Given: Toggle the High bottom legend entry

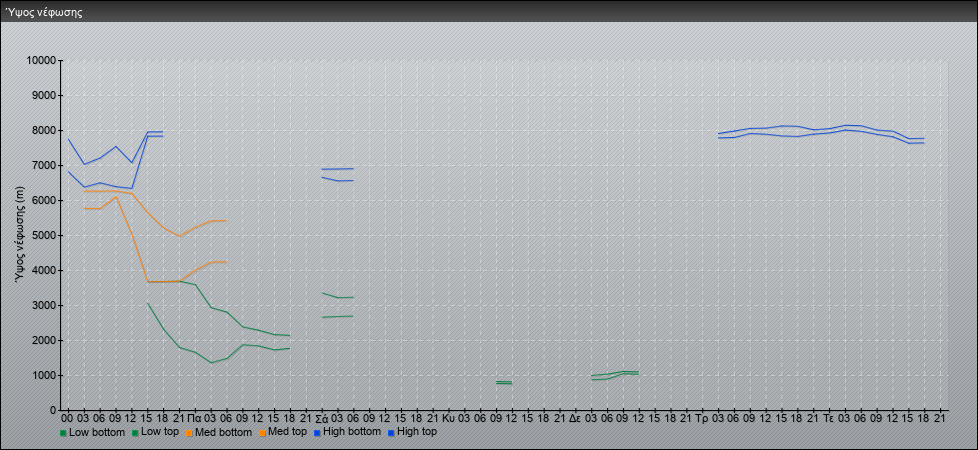Looking at the screenshot, I should point(355,432).
